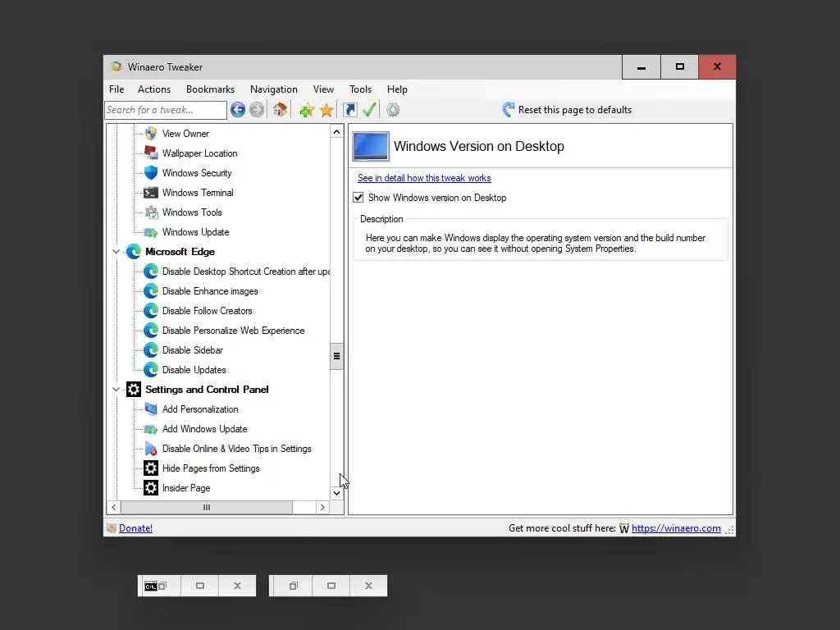Viewport: 840px width, 630px height.
Task: Click the cmd icon on minimized window bar
Action: pos(151,586)
